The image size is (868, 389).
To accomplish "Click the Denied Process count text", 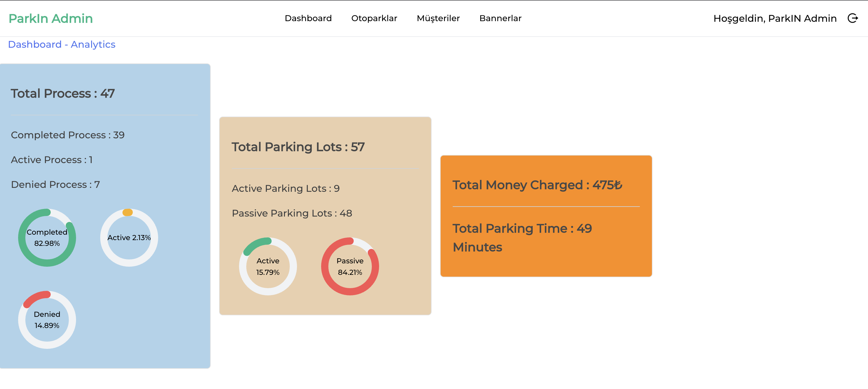I will tap(55, 185).
